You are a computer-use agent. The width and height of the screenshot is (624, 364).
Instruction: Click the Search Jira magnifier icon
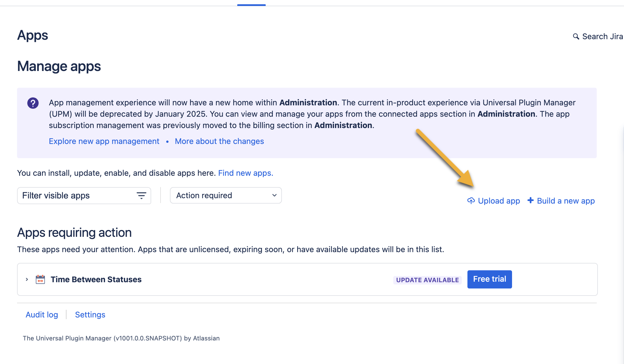coord(576,37)
